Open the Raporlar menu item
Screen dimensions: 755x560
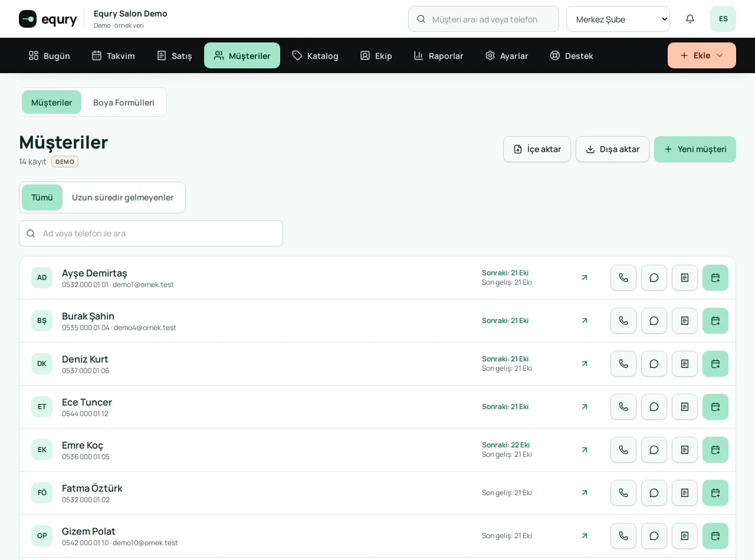pyautogui.click(x=438, y=55)
